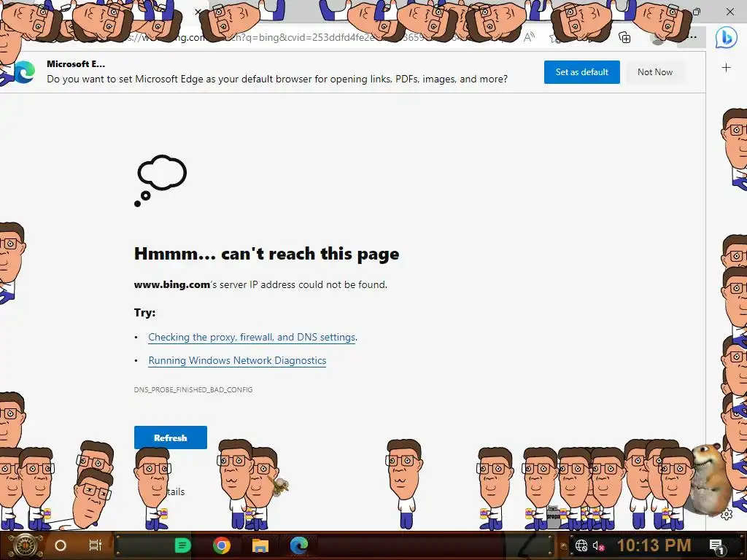Close the current browser tab
This screenshot has width=747, height=560.
pyautogui.click(x=198, y=12)
